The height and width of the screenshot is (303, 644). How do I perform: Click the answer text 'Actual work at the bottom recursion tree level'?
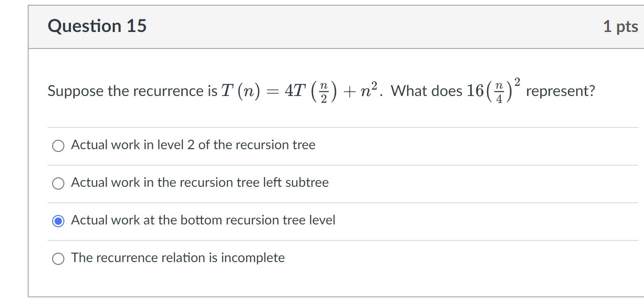[x=203, y=220]
